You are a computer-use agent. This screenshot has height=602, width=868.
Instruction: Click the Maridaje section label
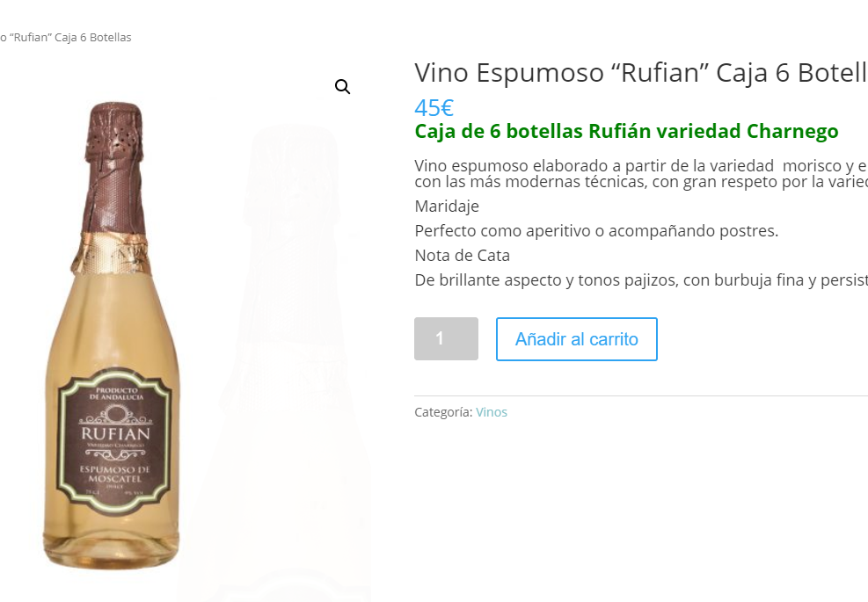pos(447,207)
